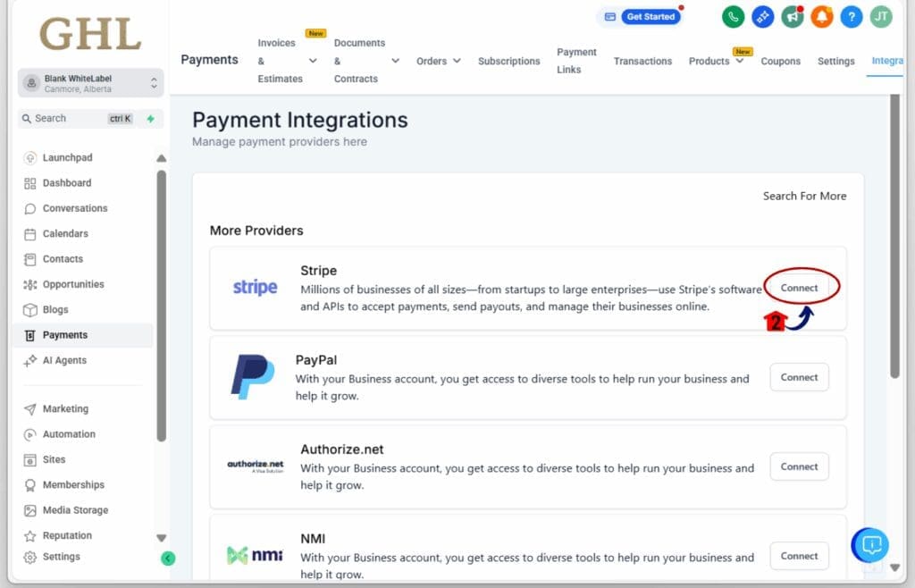This screenshot has width=915, height=588.
Task: Connect the PayPal provider
Action: click(x=799, y=377)
